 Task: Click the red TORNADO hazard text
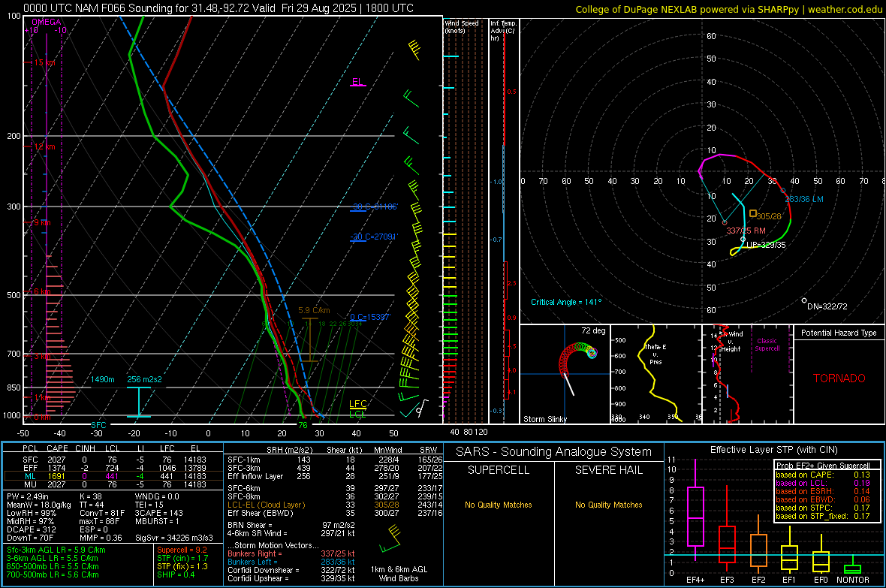click(839, 378)
